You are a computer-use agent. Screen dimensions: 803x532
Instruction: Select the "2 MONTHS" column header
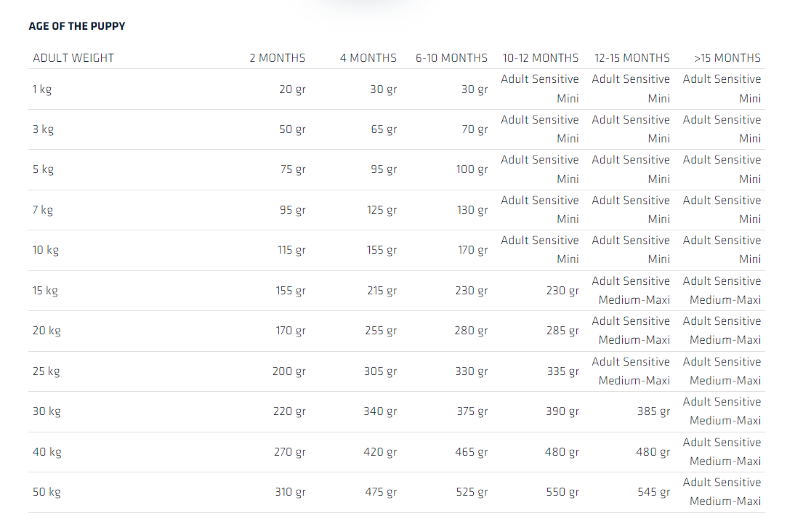[278, 58]
